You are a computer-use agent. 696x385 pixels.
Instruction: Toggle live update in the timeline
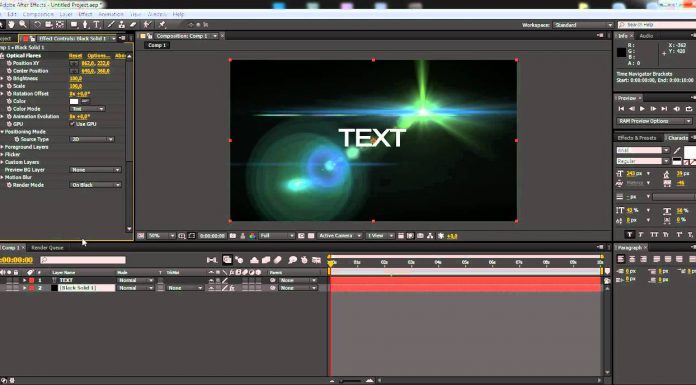(227, 260)
